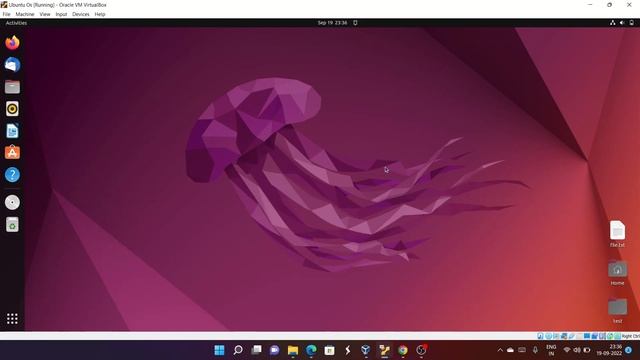Open VirtualBox Help menu
This screenshot has height=360, width=640.
pyautogui.click(x=100, y=14)
